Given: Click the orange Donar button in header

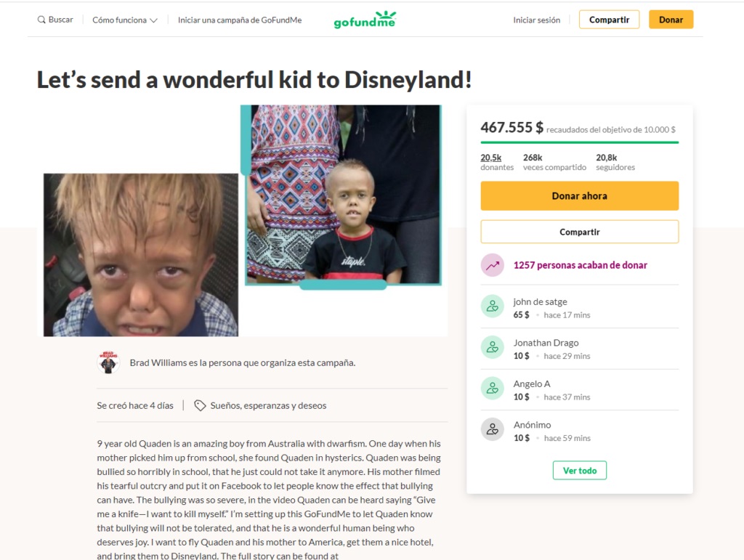Looking at the screenshot, I should click(671, 20).
